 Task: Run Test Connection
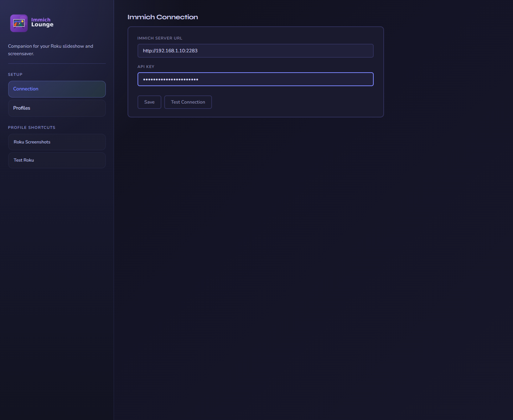pos(188,102)
